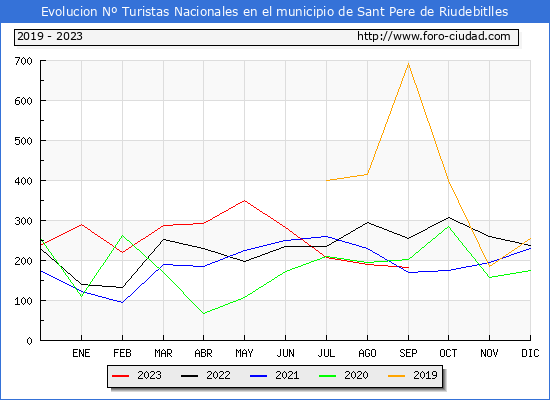The width and height of the screenshot is (550, 400).
Task: Click the JUL month axis label
Action: coord(326,353)
